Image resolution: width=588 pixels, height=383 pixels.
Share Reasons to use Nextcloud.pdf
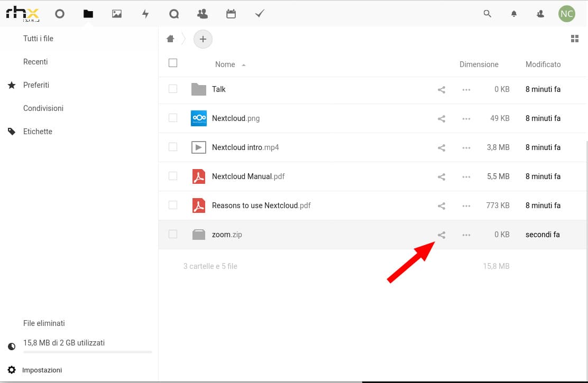tap(442, 205)
